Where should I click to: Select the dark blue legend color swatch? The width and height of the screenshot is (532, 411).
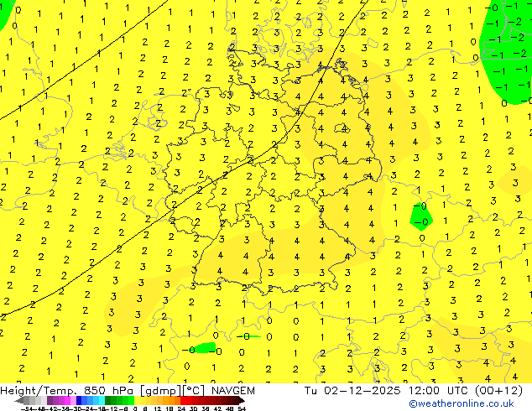pyautogui.click(x=79, y=400)
